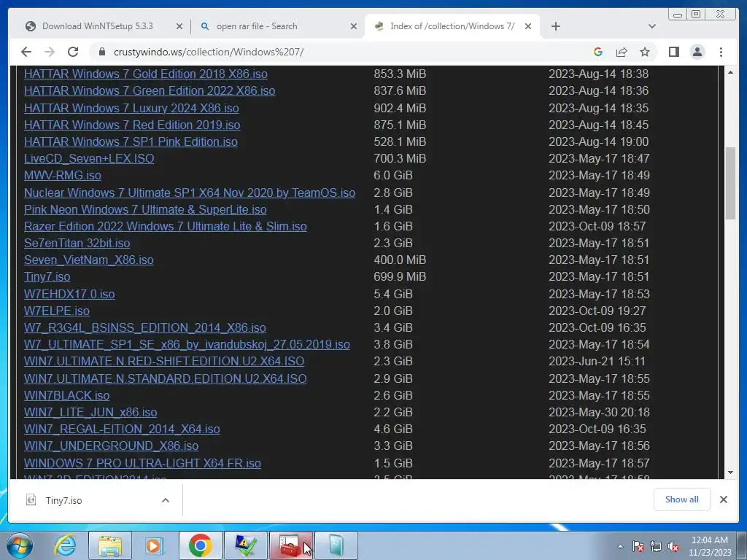Go back with the browser back arrow
The height and width of the screenshot is (560, 747).
click(26, 52)
